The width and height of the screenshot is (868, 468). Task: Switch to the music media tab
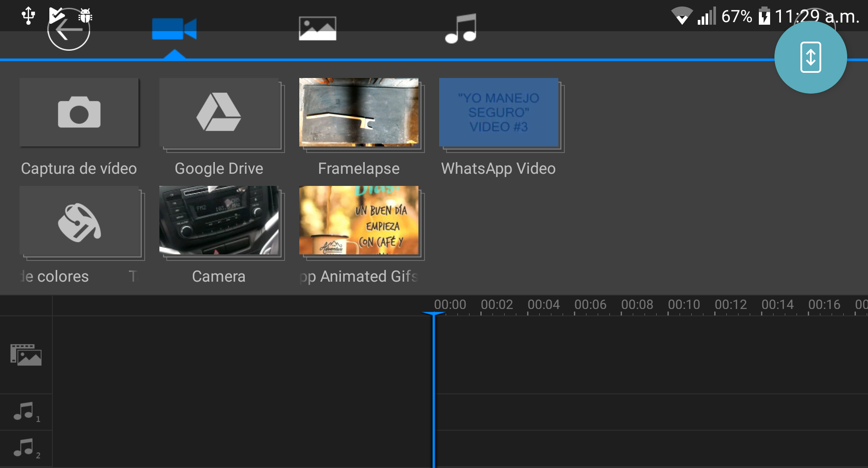(461, 29)
